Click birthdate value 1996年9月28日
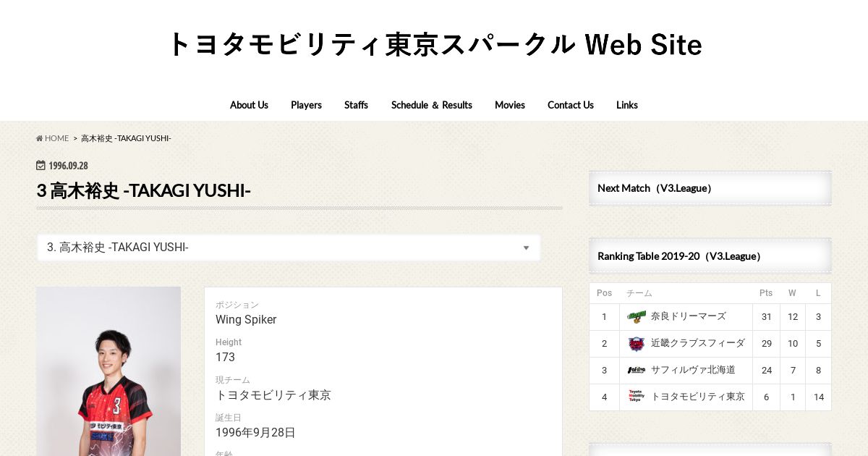The height and width of the screenshot is (456, 868). tap(255, 433)
